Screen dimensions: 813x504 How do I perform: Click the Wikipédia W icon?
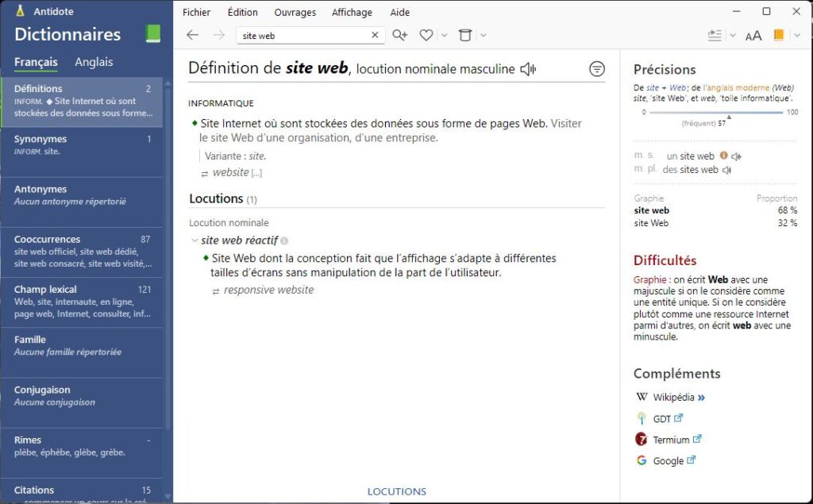coord(642,397)
